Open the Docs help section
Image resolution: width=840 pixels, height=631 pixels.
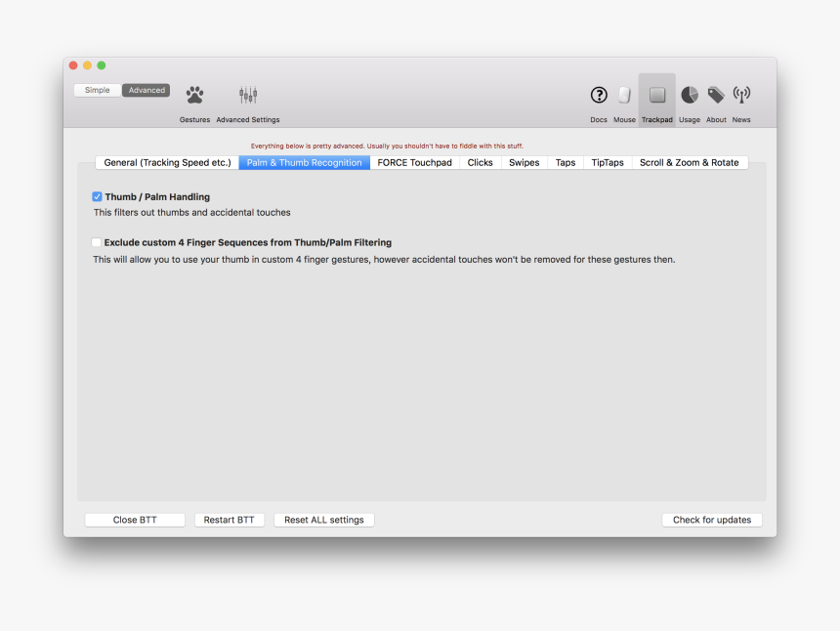click(599, 96)
